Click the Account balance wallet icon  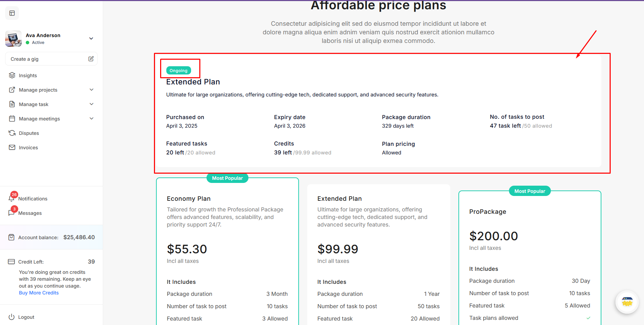click(x=11, y=237)
